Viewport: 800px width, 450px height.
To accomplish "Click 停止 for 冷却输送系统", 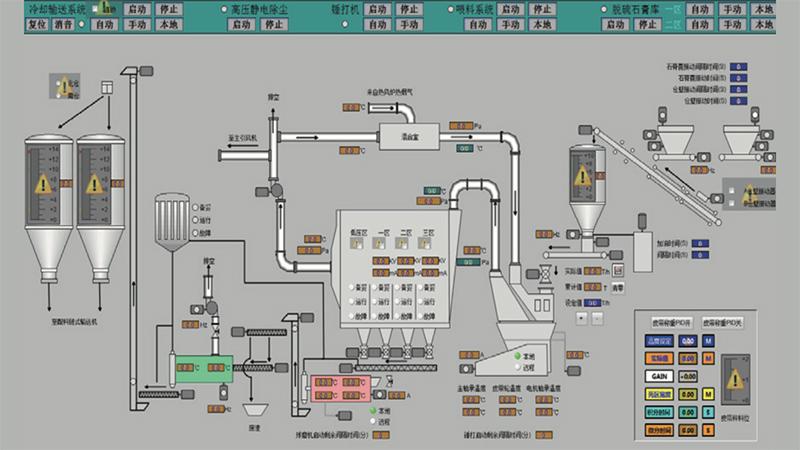I will point(169,9).
